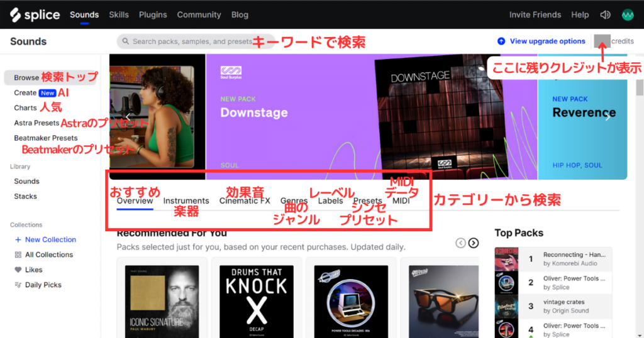Open the volume speaker icon
644x338 pixels.
(x=605, y=15)
